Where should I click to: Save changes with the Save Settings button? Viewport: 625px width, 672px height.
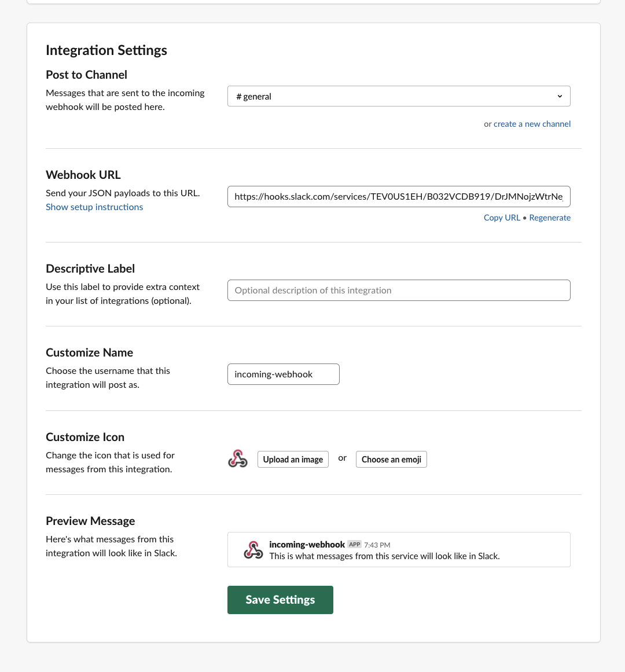pos(280,600)
